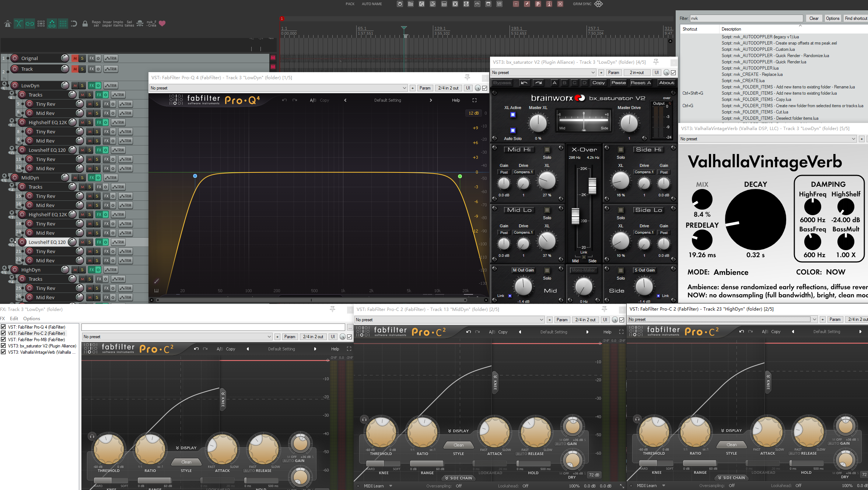
Task: Click the red info icon in top toolbar
Action: point(549,4)
